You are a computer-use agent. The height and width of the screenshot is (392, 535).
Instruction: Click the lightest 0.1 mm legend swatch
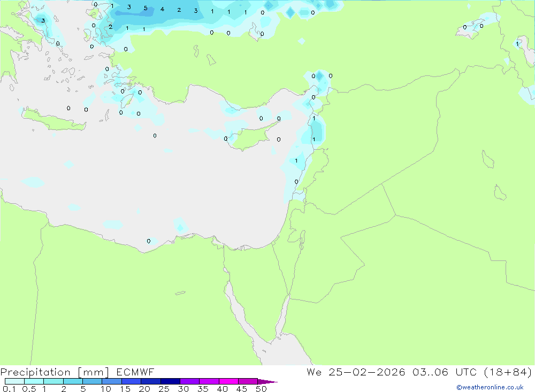14,381
